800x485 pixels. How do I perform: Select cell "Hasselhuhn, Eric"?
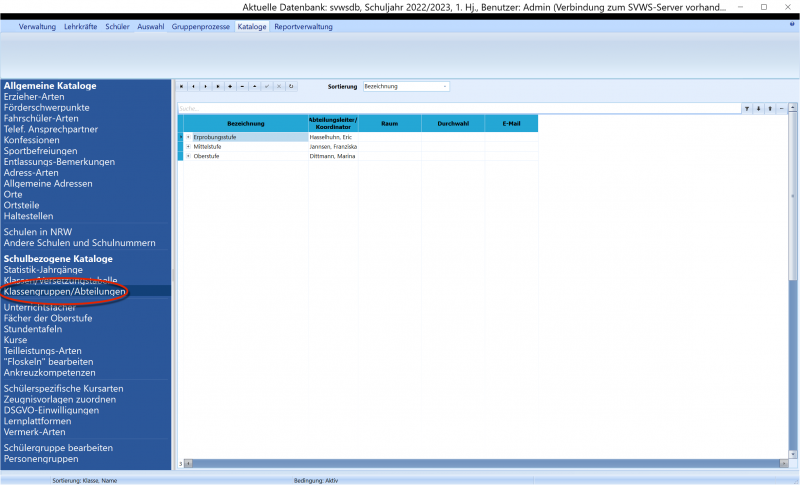tap(333, 137)
